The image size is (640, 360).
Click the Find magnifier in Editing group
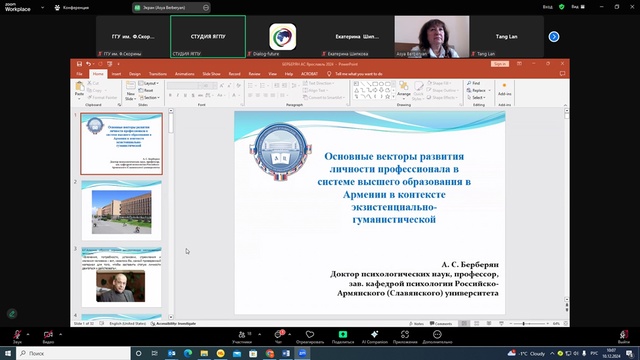point(469,83)
